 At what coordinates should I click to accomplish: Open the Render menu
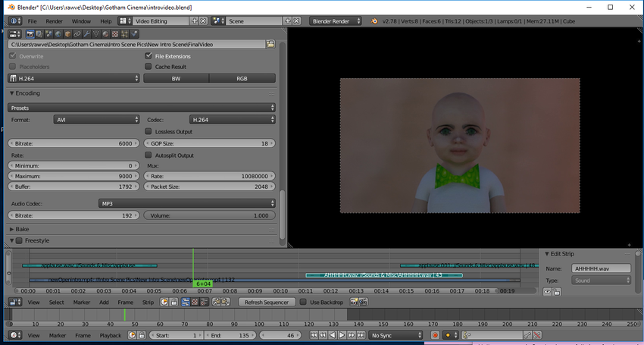pos(55,21)
